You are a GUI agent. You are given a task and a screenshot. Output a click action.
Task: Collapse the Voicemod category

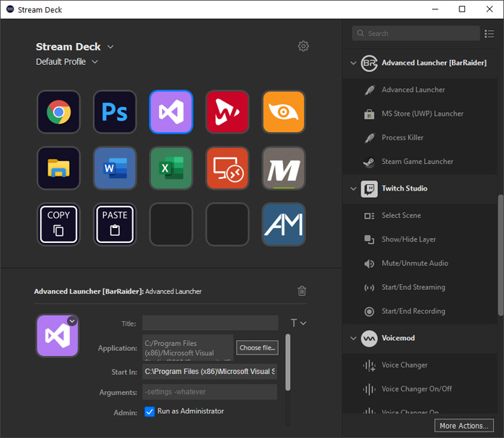click(353, 338)
